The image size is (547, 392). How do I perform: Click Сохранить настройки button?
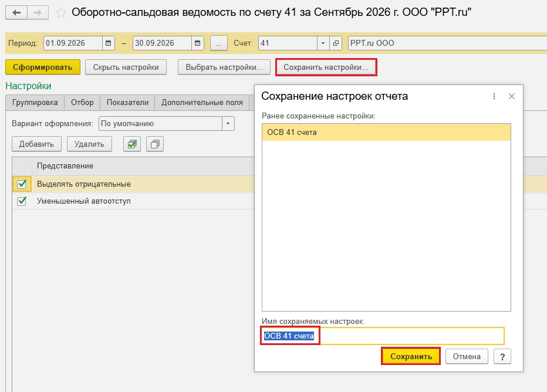pyautogui.click(x=326, y=67)
